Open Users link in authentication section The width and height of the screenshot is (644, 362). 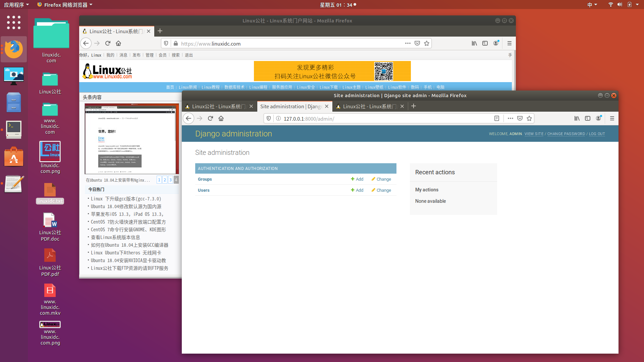click(204, 190)
